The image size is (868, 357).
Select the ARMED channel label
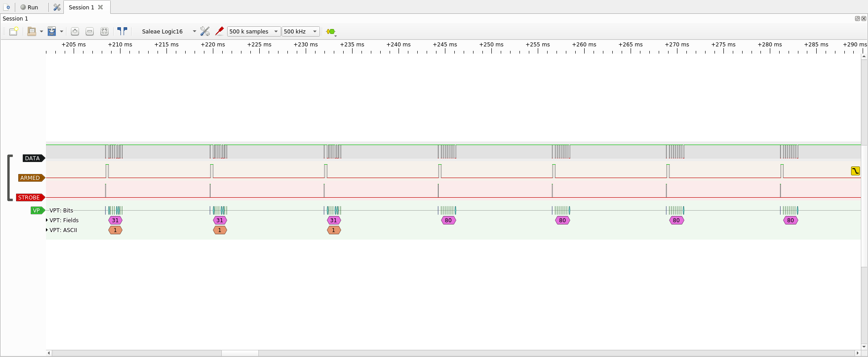coord(31,178)
